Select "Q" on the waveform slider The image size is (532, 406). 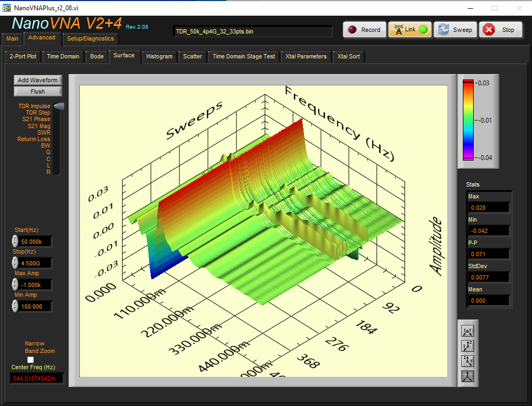point(48,152)
